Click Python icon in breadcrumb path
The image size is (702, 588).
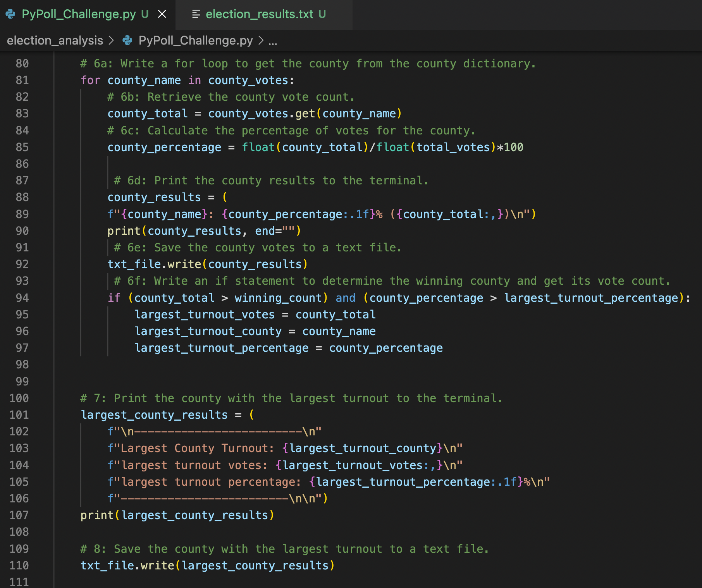coord(127,40)
